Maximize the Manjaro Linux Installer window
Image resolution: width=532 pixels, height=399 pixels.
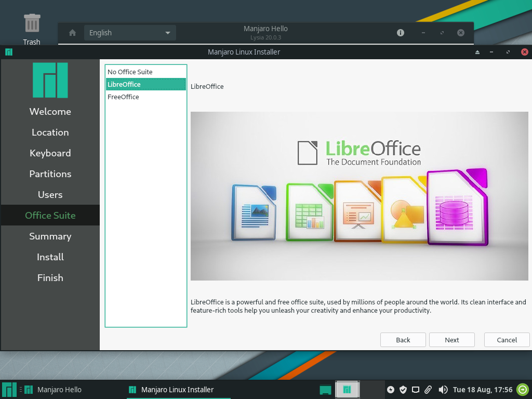[x=508, y=52]
